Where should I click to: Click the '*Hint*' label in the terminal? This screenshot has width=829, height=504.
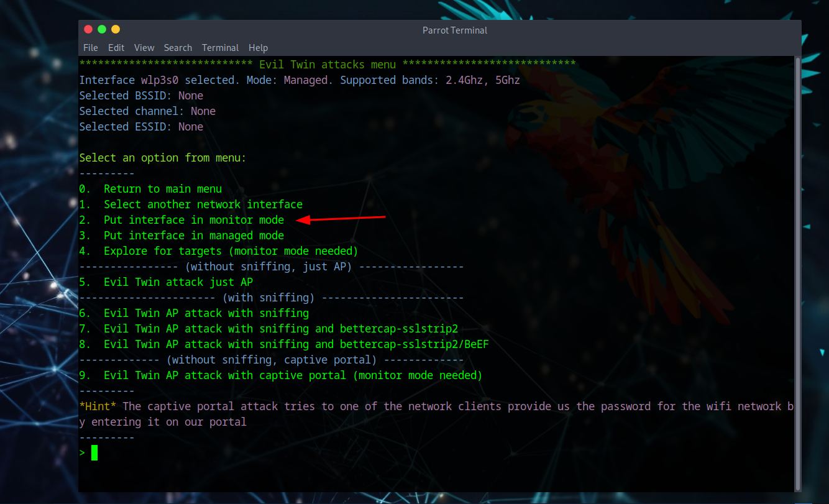[x=98, y=406]
